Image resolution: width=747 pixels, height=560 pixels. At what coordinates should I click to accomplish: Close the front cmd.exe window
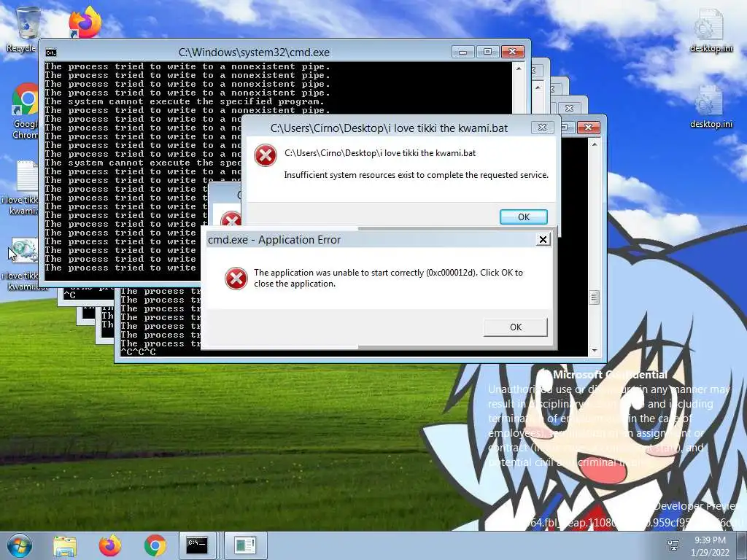pos(513,52)
